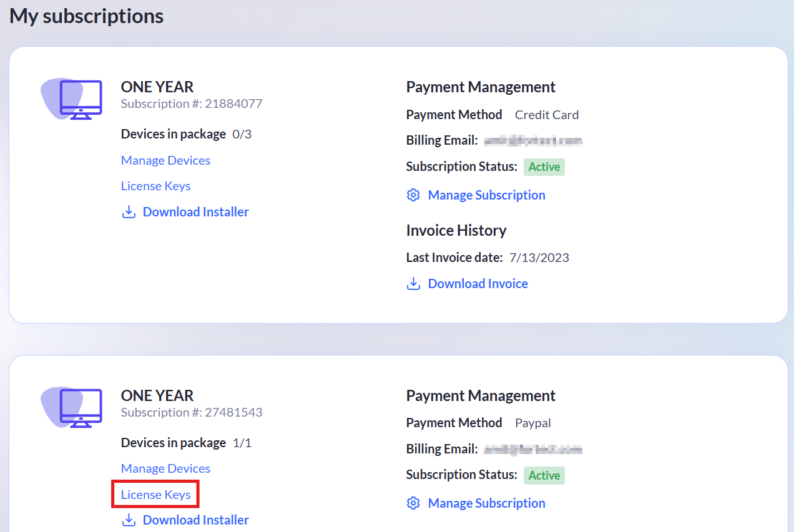Click the download arrow beside Download Invoice
This screenshot has height=532, width=794.
tap(413, 283)
